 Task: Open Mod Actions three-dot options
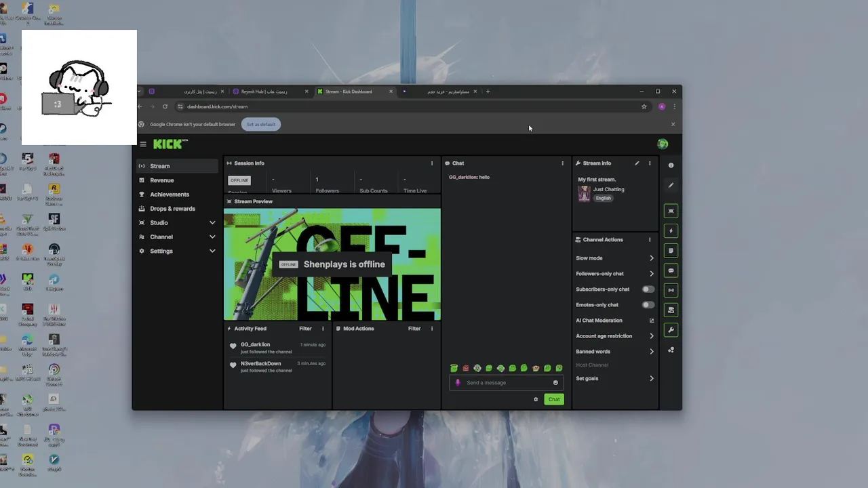(432, 329)
